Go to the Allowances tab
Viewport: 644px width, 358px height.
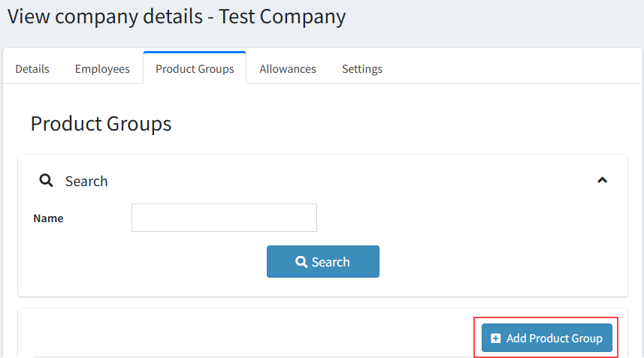pos(288,69)
